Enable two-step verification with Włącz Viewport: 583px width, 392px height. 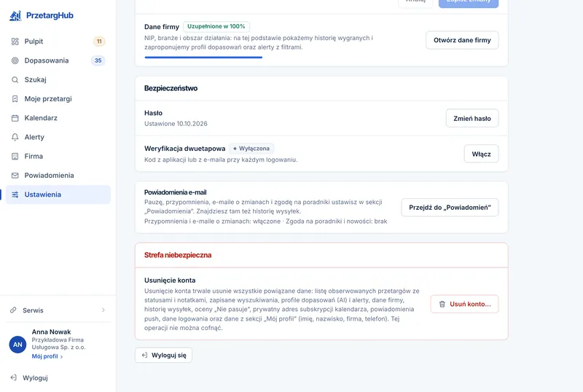click(481, 154)
